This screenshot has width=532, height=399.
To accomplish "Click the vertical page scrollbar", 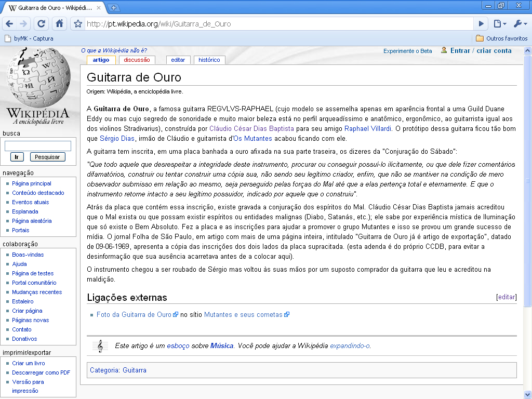I will [528, 182].
